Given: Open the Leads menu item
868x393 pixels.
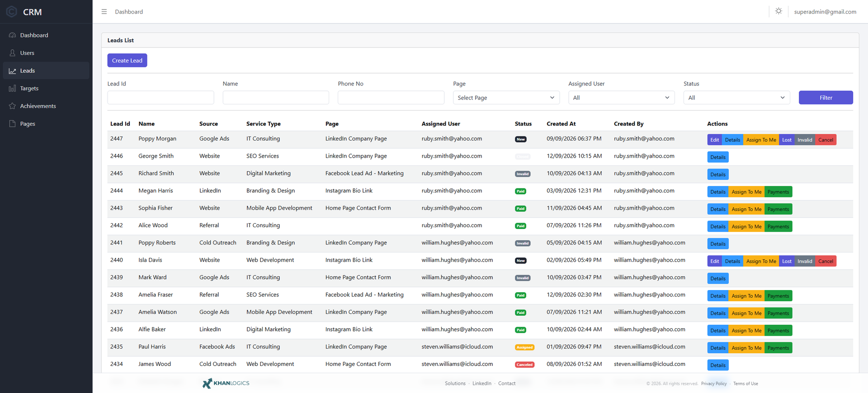Looking at the screenshot, I should pos(46,70).
